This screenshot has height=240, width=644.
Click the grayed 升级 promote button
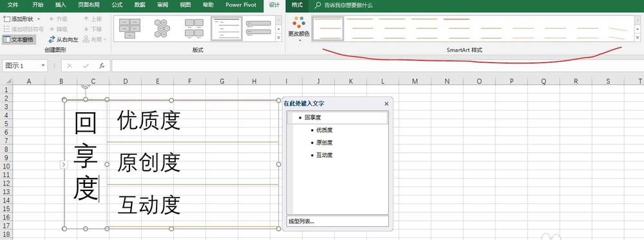(x=58, y=19)
